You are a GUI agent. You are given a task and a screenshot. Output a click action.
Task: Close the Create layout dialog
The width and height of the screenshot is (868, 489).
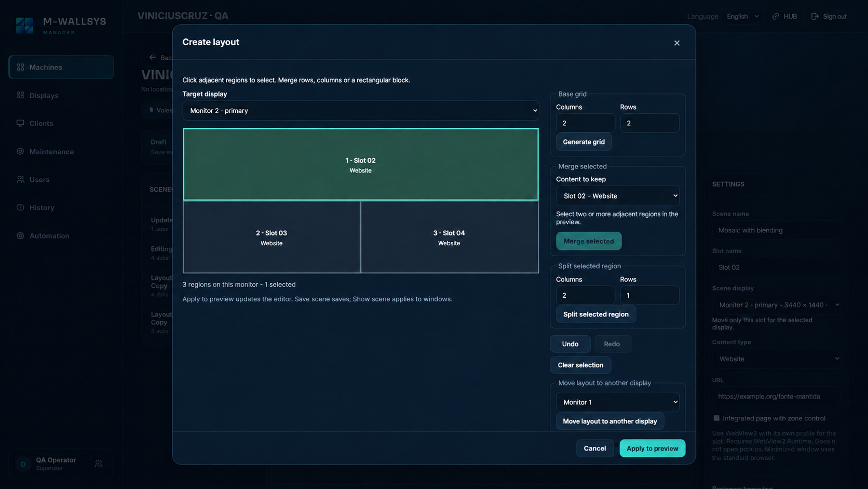pyautogui.click(x=677, y=43)
